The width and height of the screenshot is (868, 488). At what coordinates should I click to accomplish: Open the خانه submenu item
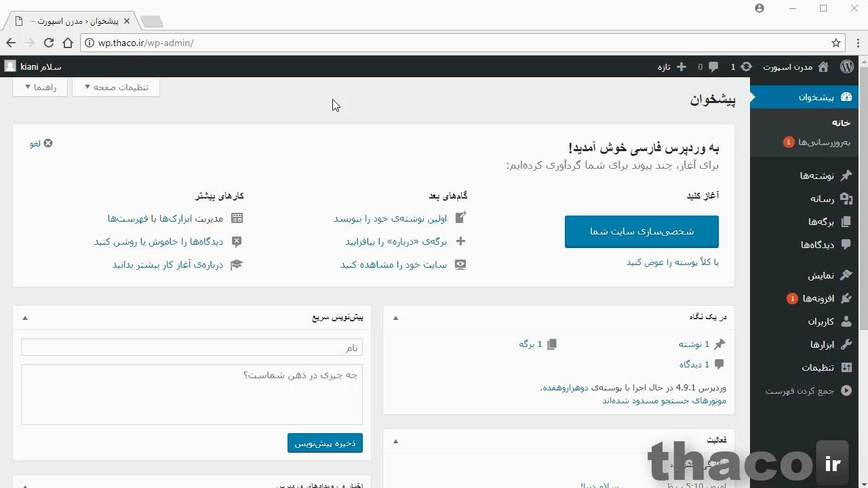coord(841,123)
